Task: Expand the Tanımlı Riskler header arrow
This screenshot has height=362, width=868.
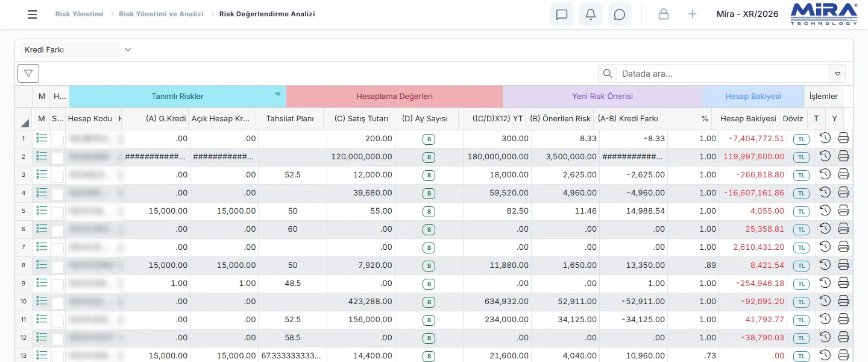Action: click(x=278, y=94)
